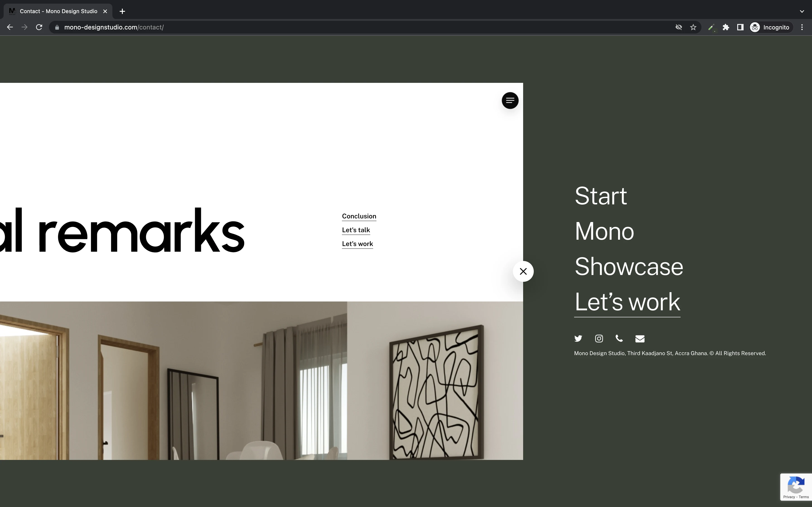The height and width of the screenshot is (507, 812).
Task: Bookmark this page with star icon
Action: [693, 27]
